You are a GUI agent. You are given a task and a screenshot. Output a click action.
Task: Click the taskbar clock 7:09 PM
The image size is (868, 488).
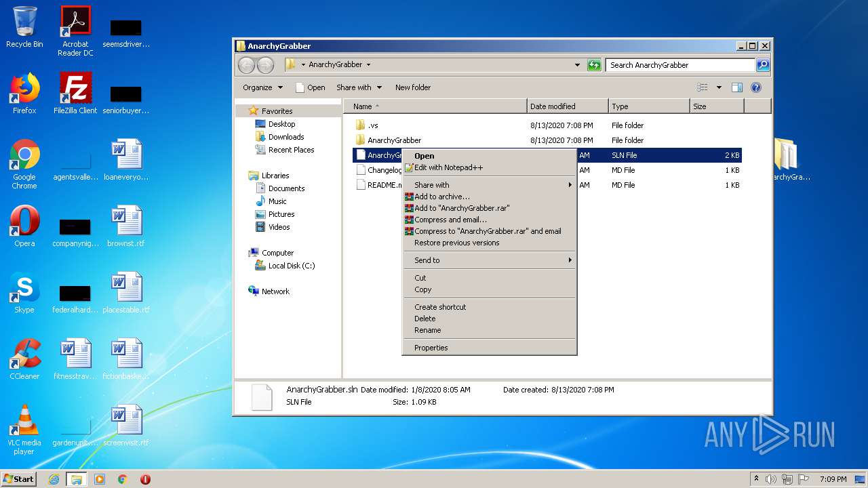[x=833, y=479]
